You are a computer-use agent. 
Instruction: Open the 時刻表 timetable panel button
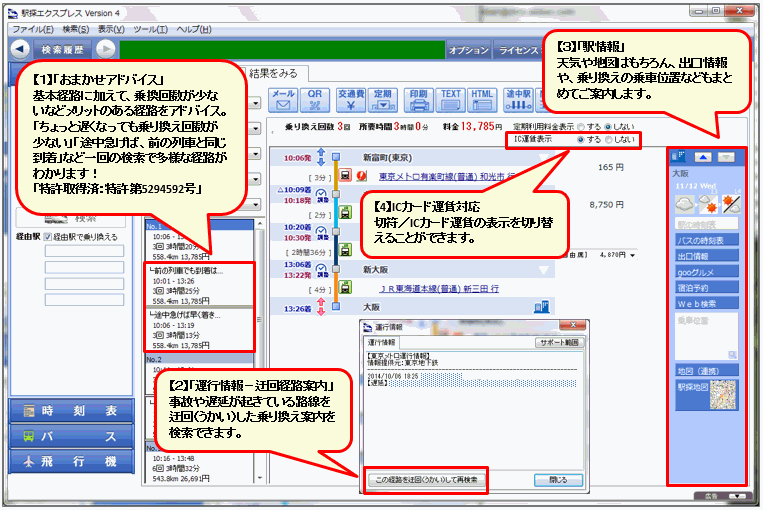click(68, 411)
